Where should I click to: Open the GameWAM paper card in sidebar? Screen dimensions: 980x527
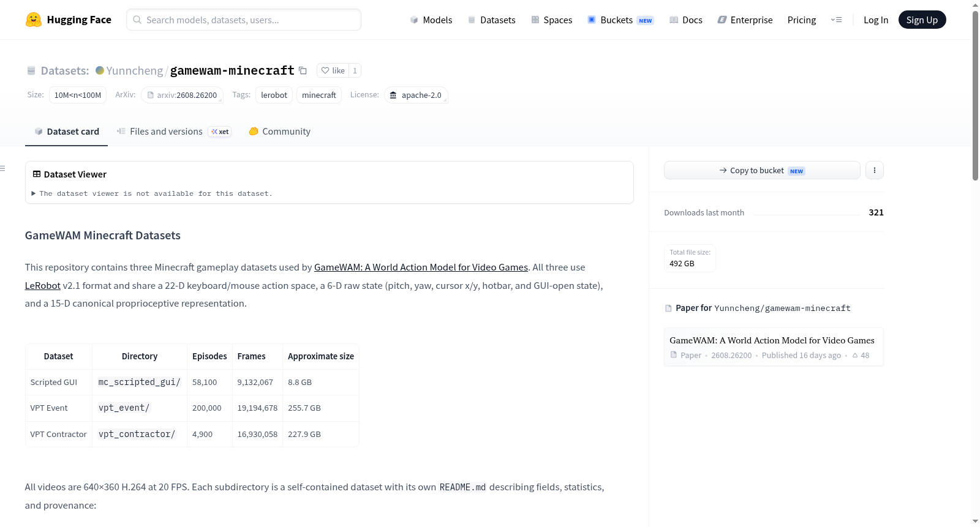[x=774, y=347]
